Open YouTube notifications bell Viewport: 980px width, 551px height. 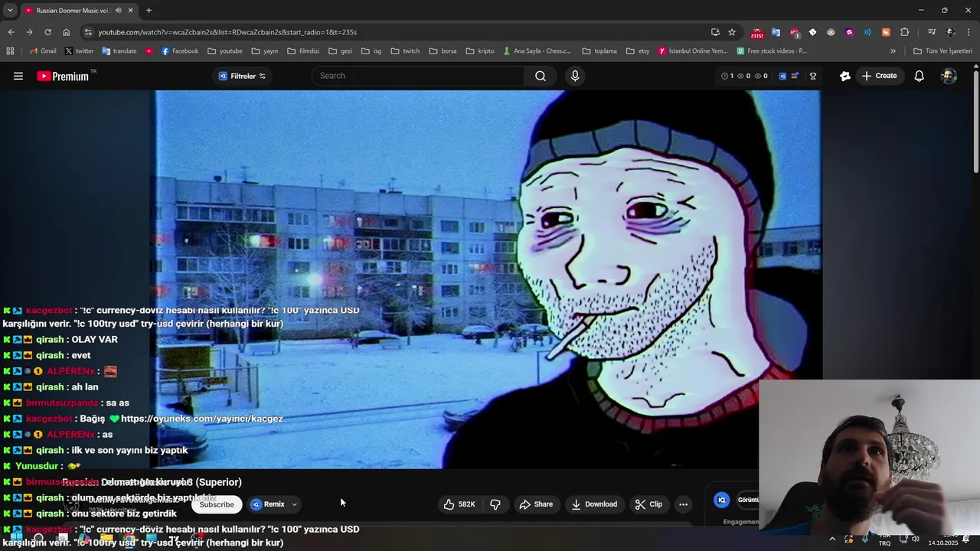[x=920, y=76]
